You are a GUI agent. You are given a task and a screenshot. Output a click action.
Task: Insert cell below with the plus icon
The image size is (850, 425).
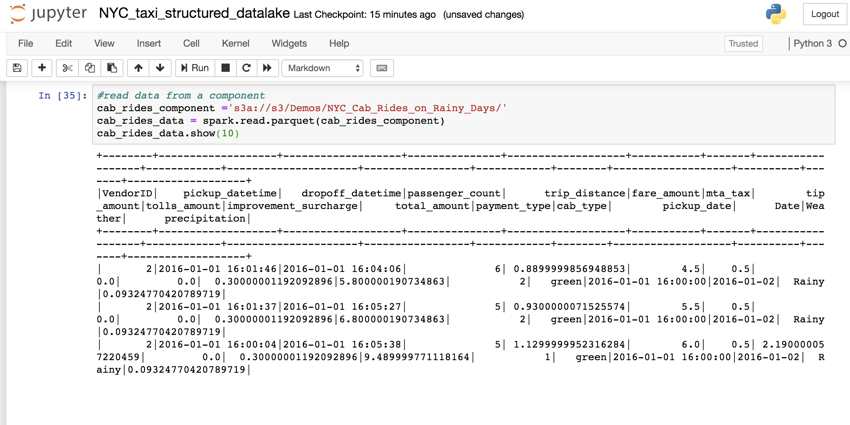42,68
